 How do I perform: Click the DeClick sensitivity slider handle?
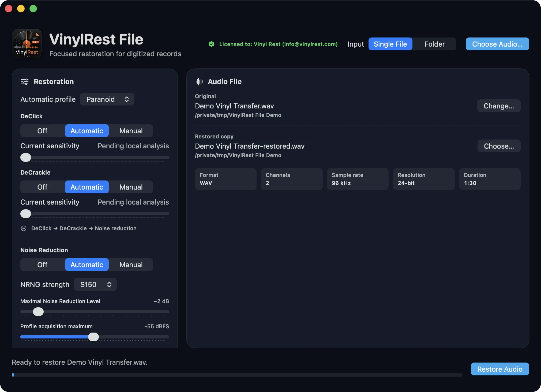pos(26,157)
